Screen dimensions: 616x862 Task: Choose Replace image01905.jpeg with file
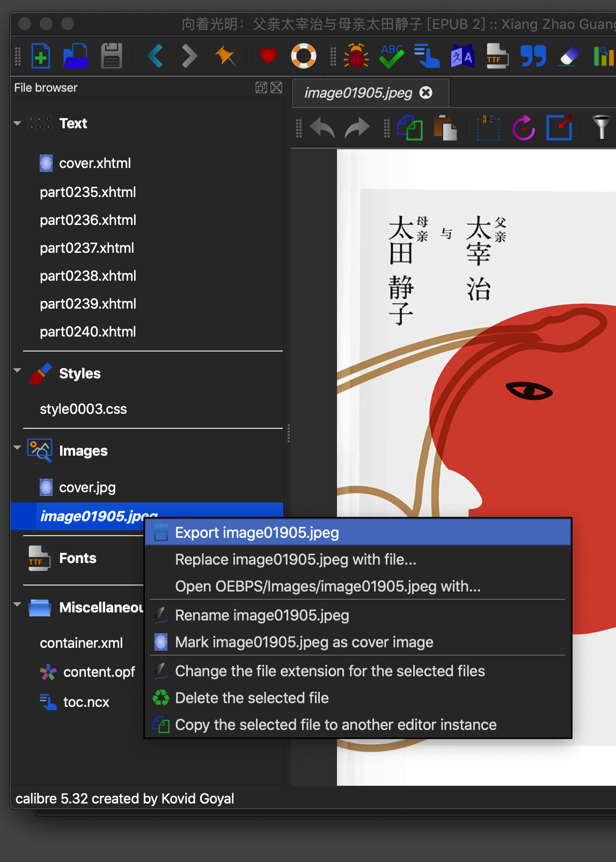pos(358,559)
